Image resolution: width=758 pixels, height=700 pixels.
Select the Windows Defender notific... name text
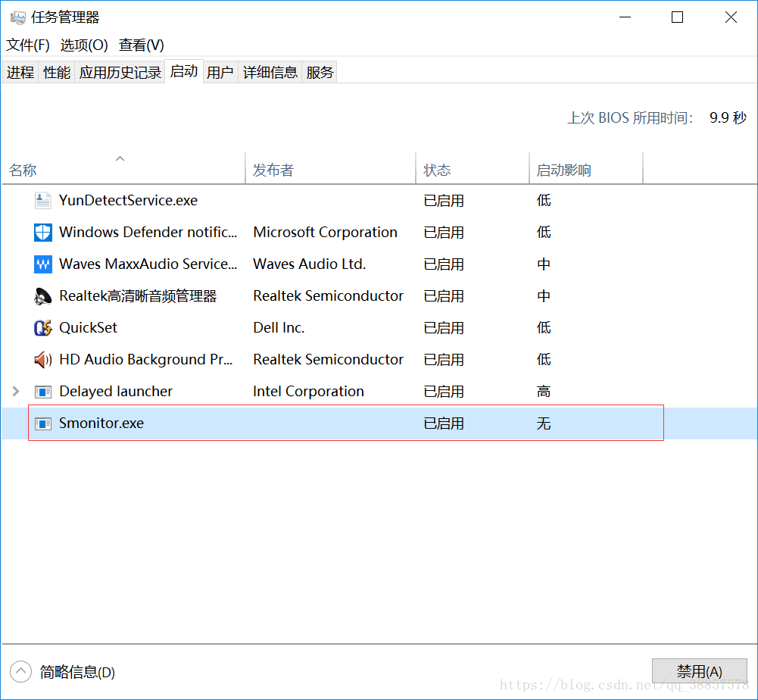click(148, 233)
